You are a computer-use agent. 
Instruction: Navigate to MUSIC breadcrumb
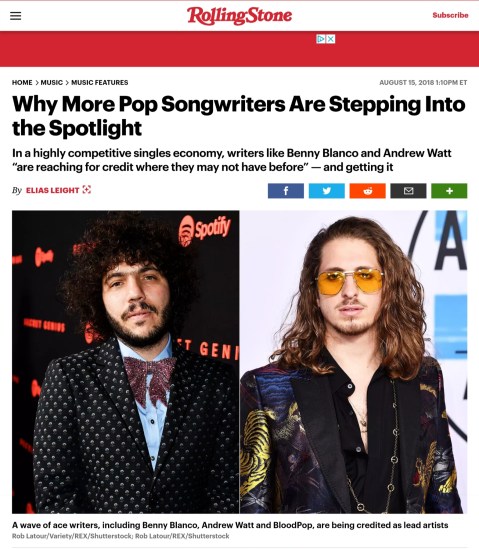click(x=51, y=83)
